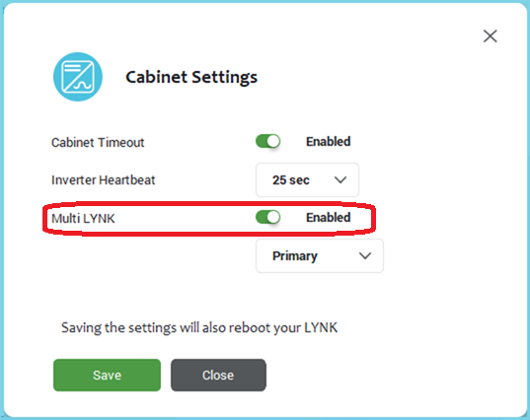
Task: Select the Inverter Heartbeat label
Action: pos(103,180)
